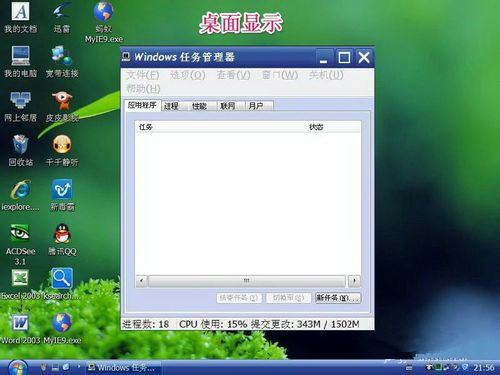This screenshot has height=375, width=500.
Task: Minimize the Task Manager window
Action: tap(324, 58)
